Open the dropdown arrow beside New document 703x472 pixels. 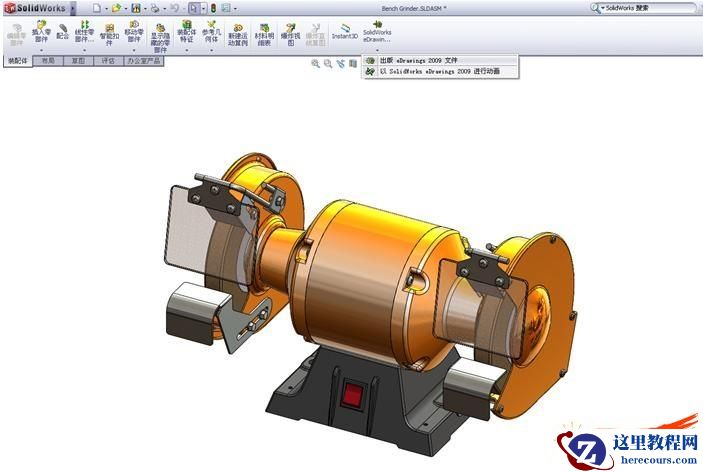click(106, 9)
